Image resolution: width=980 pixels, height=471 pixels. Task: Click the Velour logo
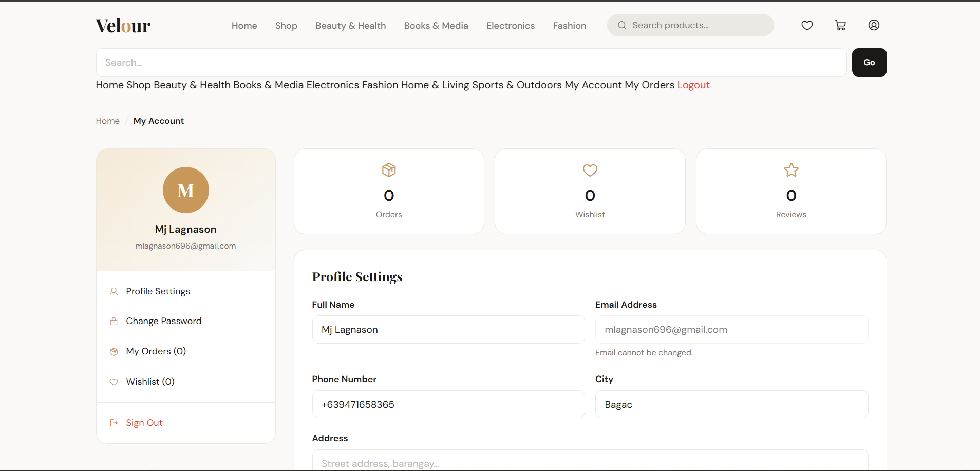coord(123,26)
